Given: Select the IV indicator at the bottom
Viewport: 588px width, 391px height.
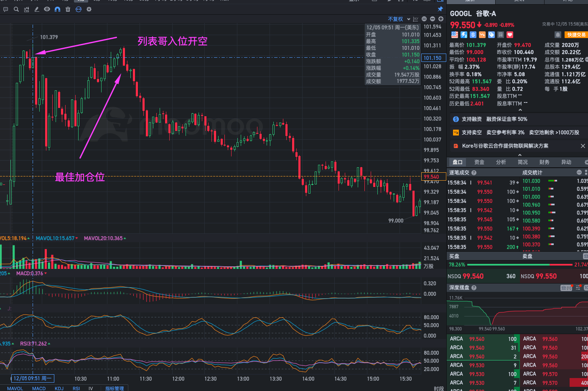Looking at the screenshot, I should tap(91, 388).
